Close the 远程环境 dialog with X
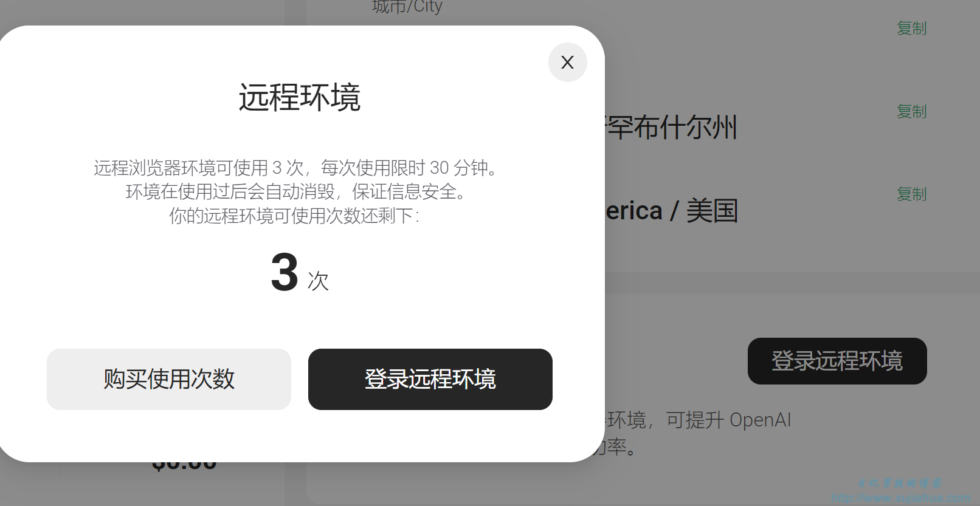The image size is (980, 506). [567, 62]
